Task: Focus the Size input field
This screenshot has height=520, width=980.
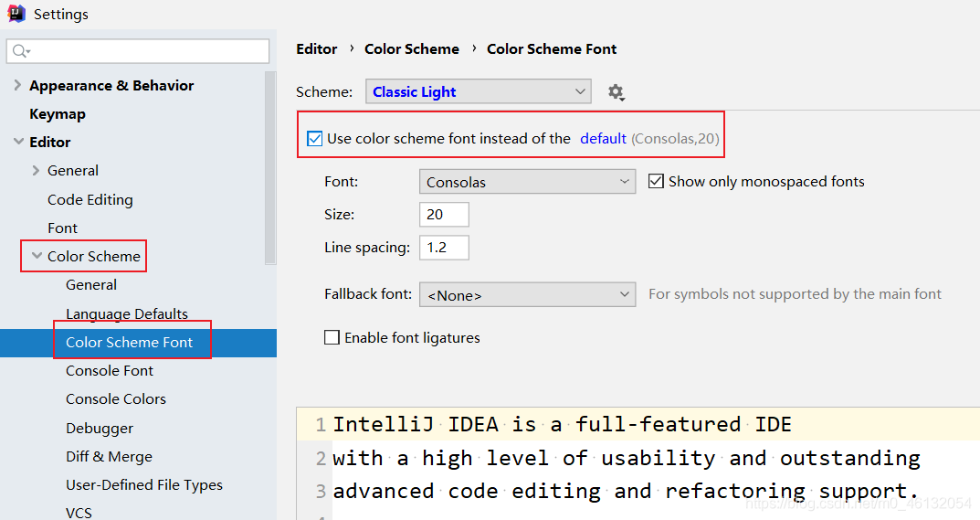Action: click(444, 215)
